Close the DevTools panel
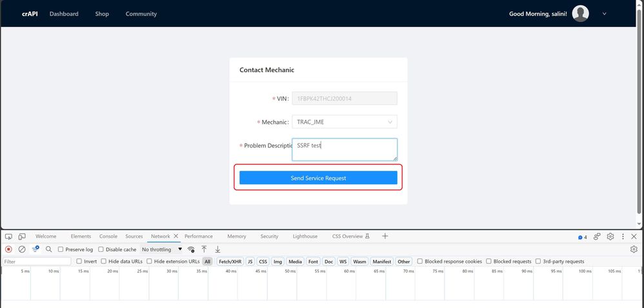Image resolution: width=644 pixels, height=308 pixels. 634,236
